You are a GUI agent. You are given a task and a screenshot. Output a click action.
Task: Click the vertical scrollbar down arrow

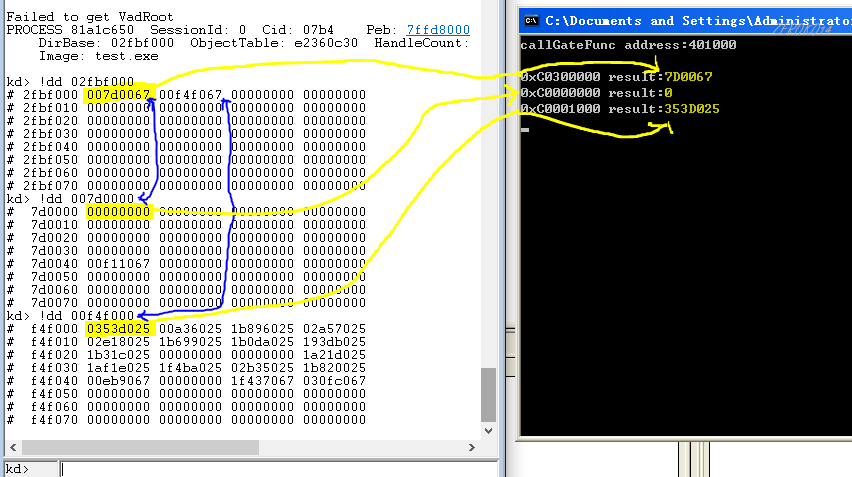[488, 430]
